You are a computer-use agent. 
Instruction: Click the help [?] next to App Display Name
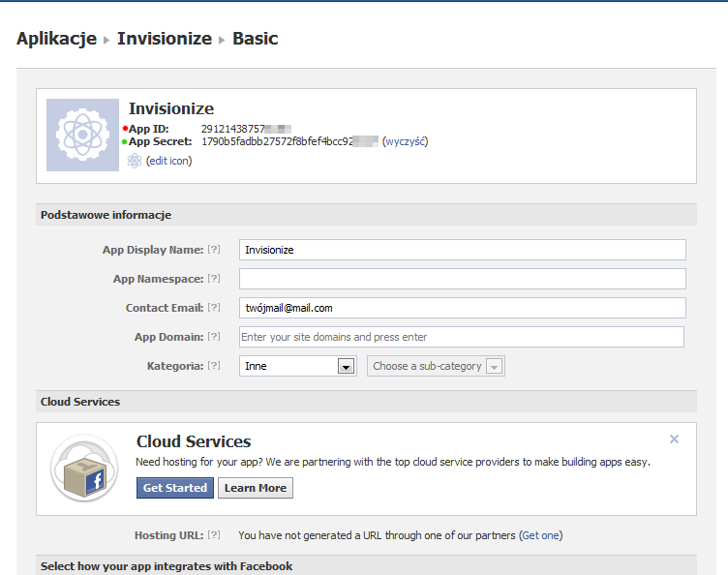[x=214, y=250]
